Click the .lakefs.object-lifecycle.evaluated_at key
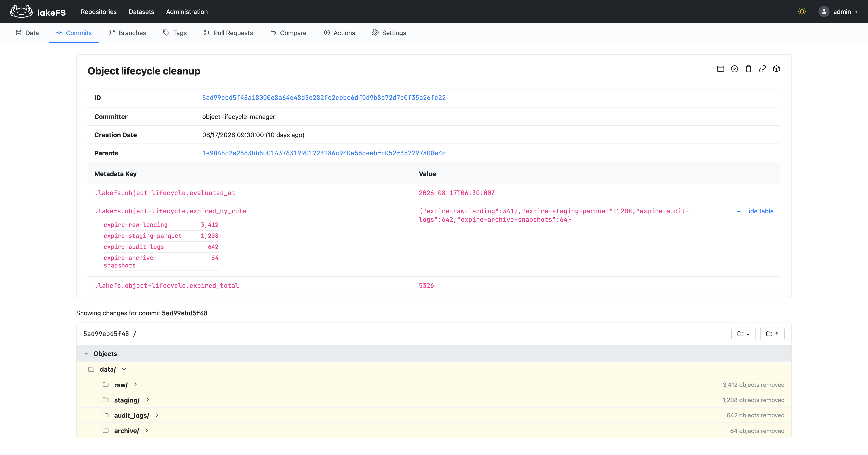This screenshot has height=455, width=868. click(x=165, y=193)
